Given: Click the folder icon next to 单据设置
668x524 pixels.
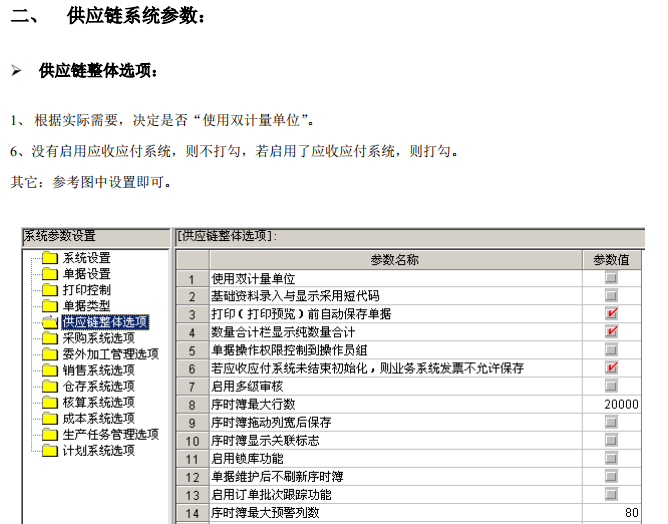Looking at the screenshot, I should tap(50, 274).
